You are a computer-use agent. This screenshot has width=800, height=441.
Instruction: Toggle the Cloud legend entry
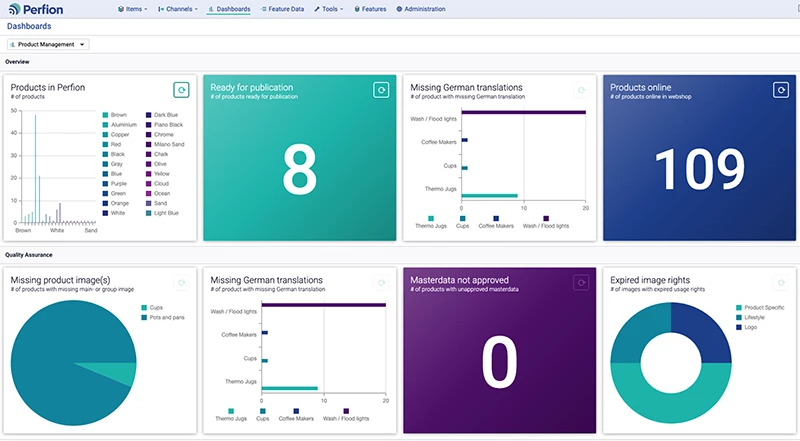[157, 184]
